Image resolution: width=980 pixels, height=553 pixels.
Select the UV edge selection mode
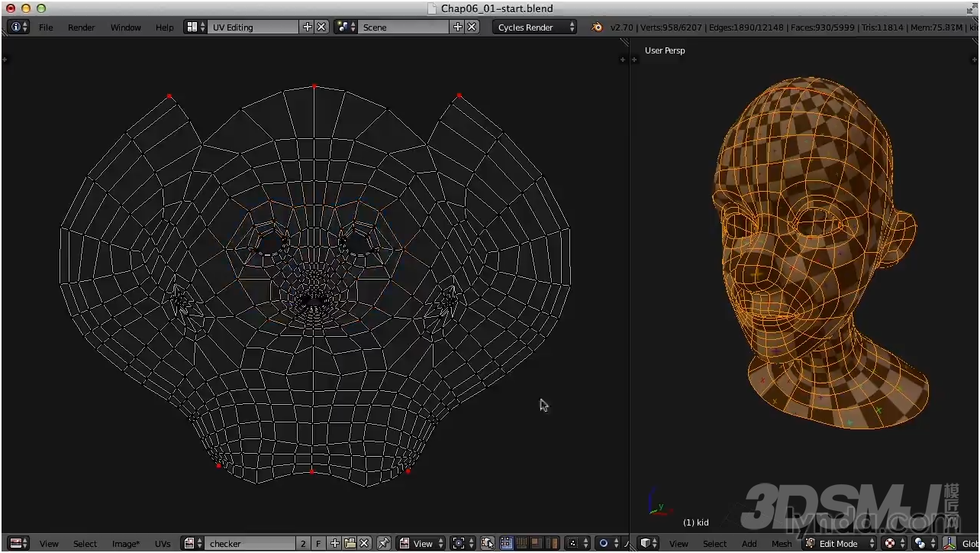pos(521,543)
